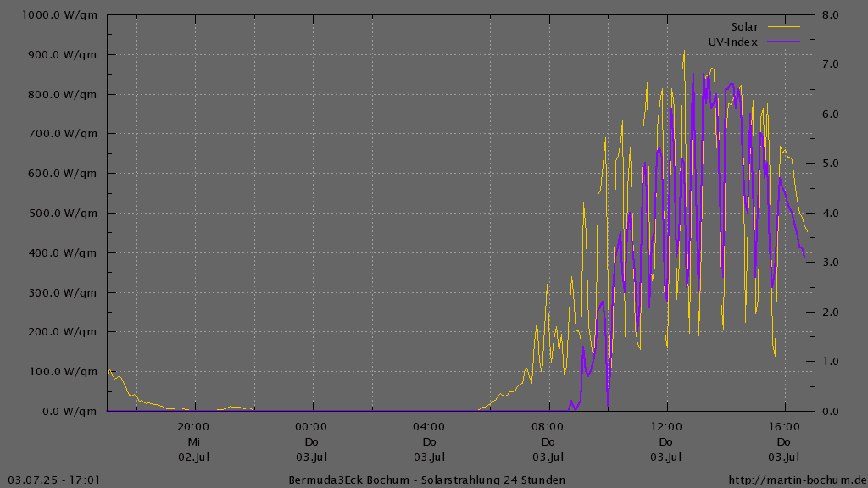
Task: Click the 'Mi' weekday label
Action: (x=194, y=442)
